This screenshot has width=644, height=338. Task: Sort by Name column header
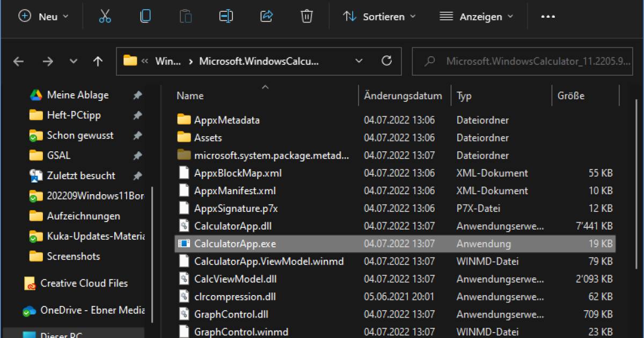coord(190,96)
